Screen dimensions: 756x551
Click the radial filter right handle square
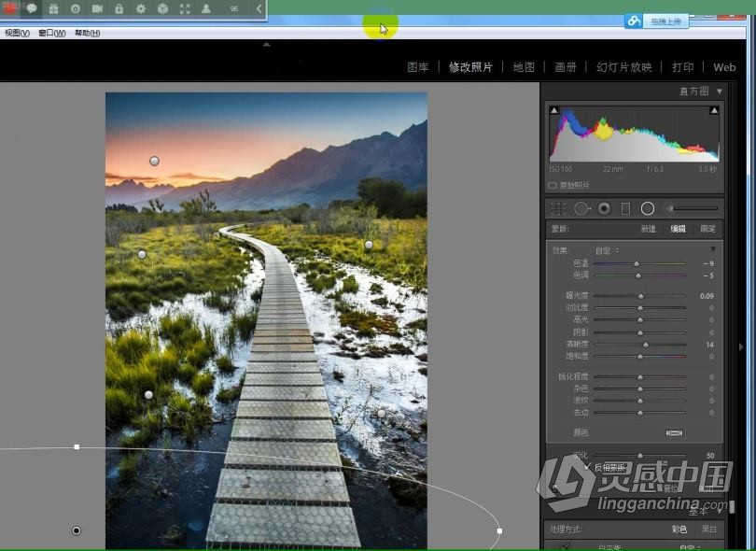coord(499,530)
